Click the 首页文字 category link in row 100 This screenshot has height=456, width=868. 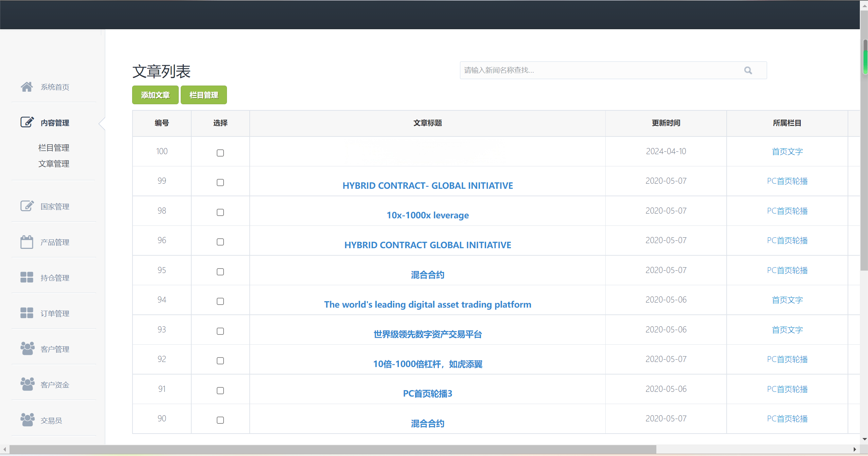point(787,151)
